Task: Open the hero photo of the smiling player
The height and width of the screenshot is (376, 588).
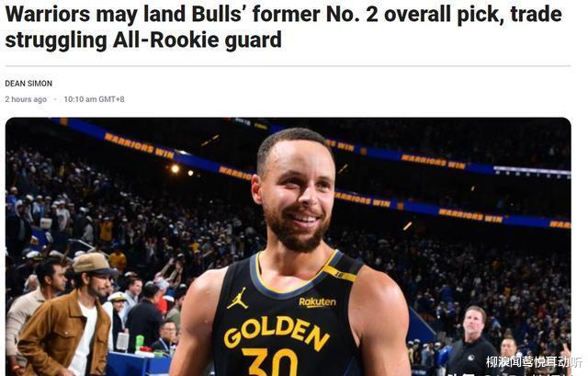Action: 288,246
